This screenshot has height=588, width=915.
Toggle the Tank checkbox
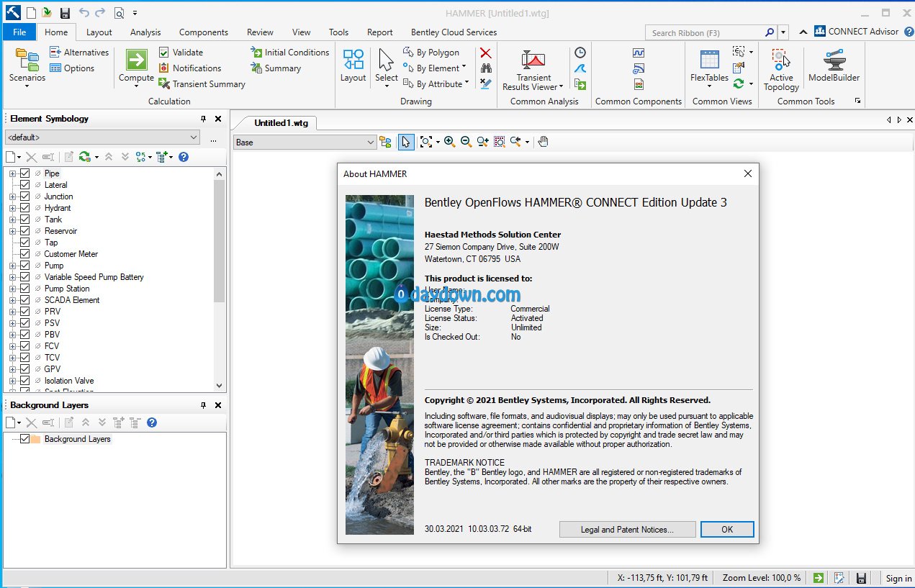click(25, 220)
